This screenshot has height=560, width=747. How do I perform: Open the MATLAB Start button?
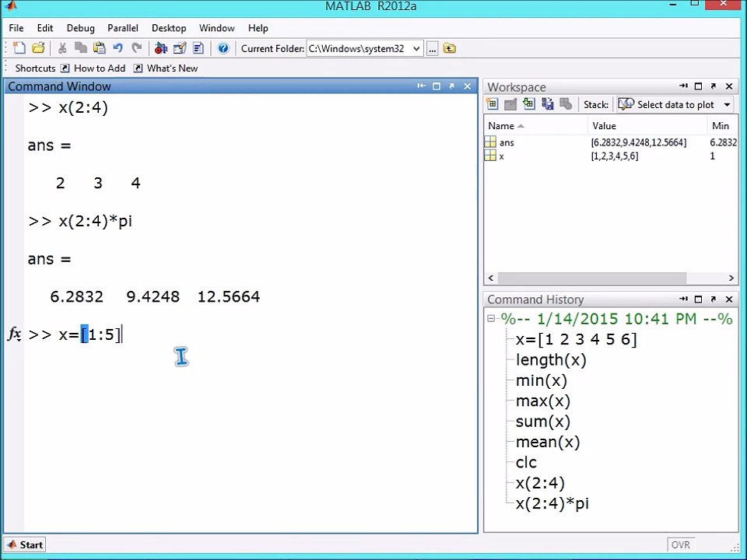(25, 544)
